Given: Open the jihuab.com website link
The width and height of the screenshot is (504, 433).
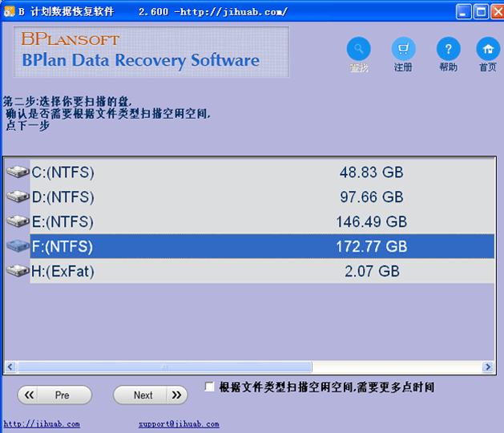Looking at the screenshot, I should (42, 424).
